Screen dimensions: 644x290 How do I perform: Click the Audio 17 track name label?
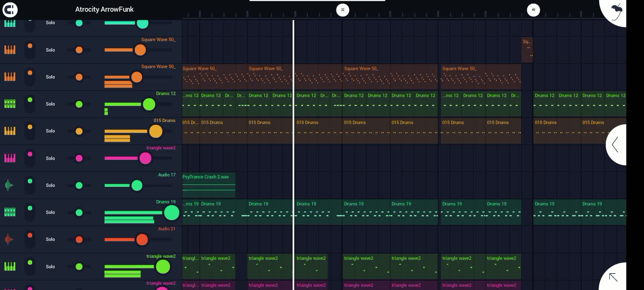point(167,175)
